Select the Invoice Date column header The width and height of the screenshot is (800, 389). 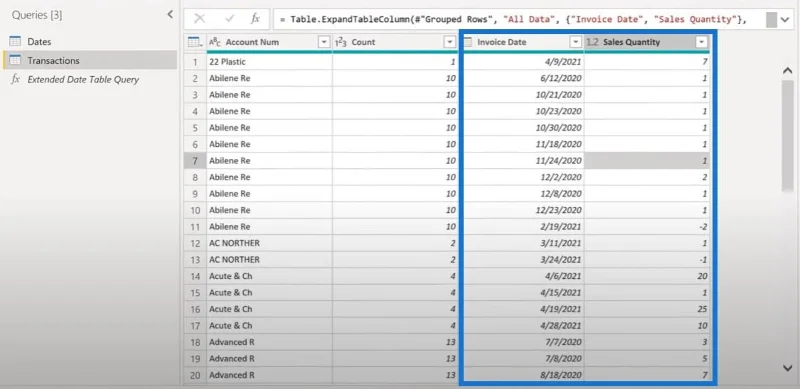tap(523, 42)
